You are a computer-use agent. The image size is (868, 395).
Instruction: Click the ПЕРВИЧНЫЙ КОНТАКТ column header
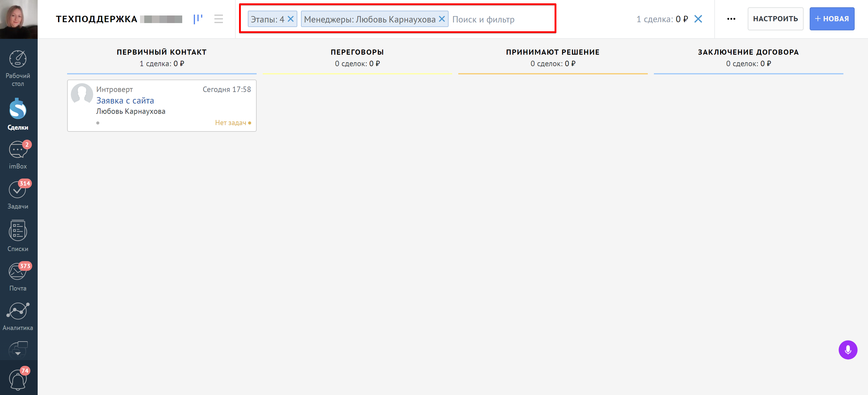click(162, 52)
